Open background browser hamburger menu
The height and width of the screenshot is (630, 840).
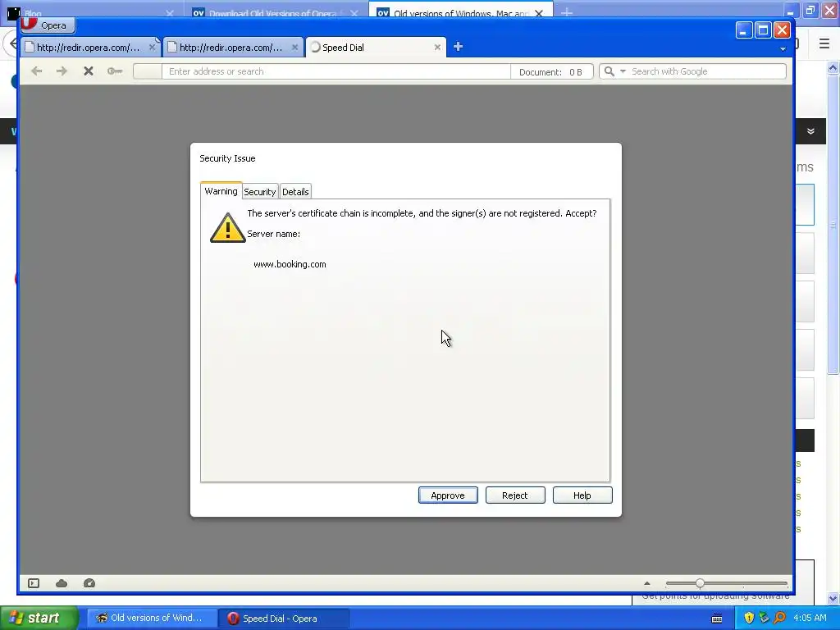(x=824, y=43)
